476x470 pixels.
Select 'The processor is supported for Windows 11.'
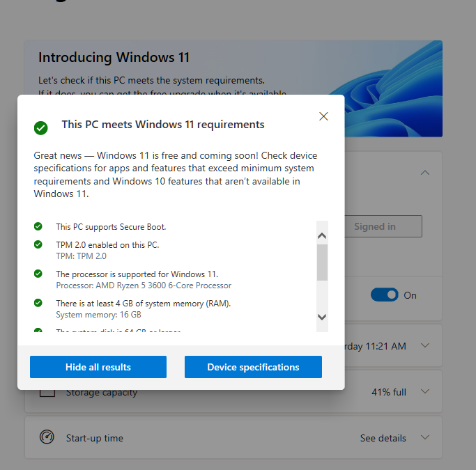[137, 274]
